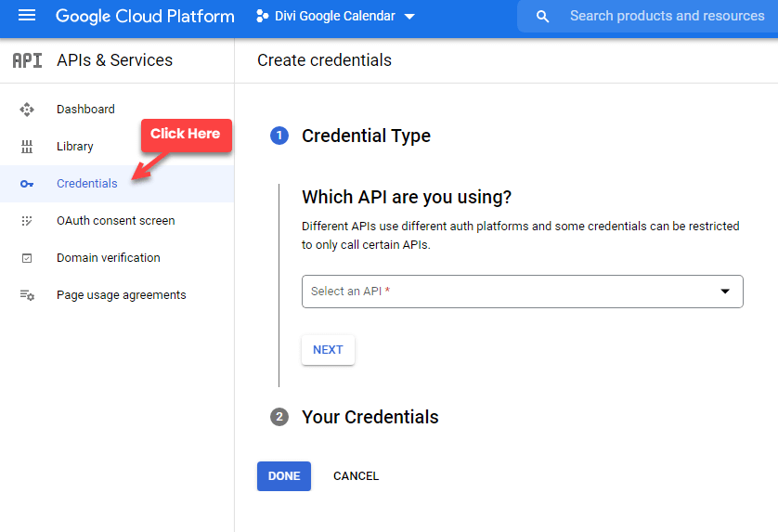Click the Credentials key icon
Screen dimensions: 778x532
pos(27,184)
